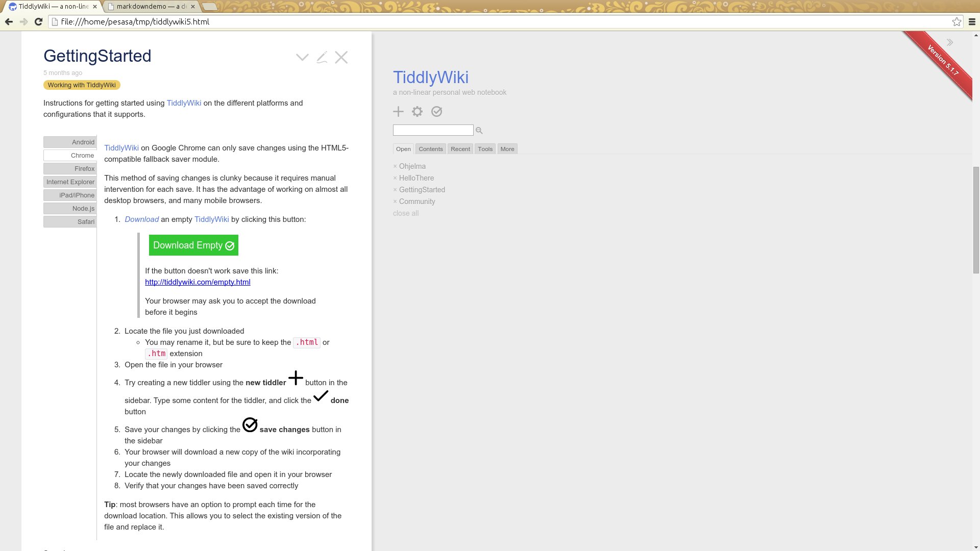Edit the GettingStarted tiddler with pencil icon
The width and height of the screenshot is (980, 551).
coord(322,57)
